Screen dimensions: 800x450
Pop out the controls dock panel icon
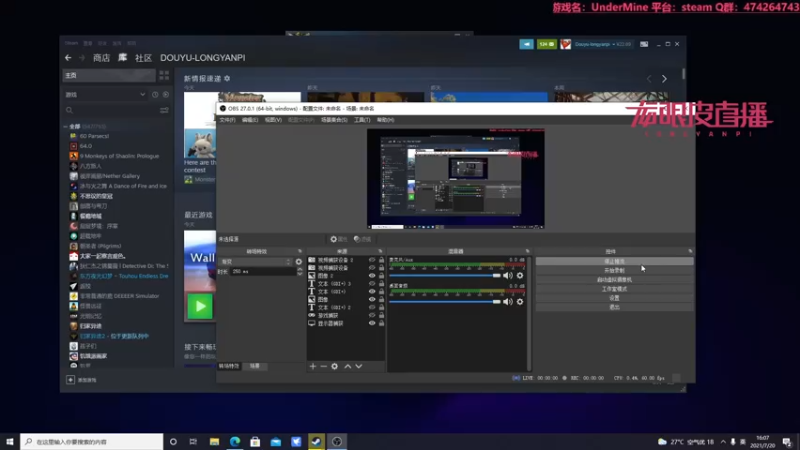click(x=690, y=251)
